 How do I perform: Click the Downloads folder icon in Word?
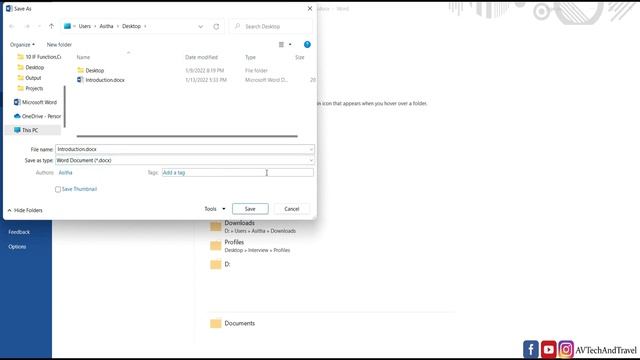[216, 227]
